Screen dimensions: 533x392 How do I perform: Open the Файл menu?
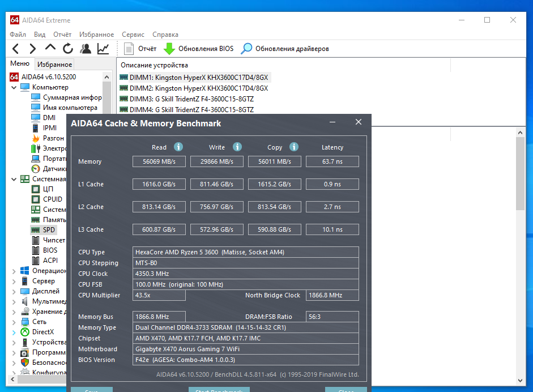tap(18, 35)
